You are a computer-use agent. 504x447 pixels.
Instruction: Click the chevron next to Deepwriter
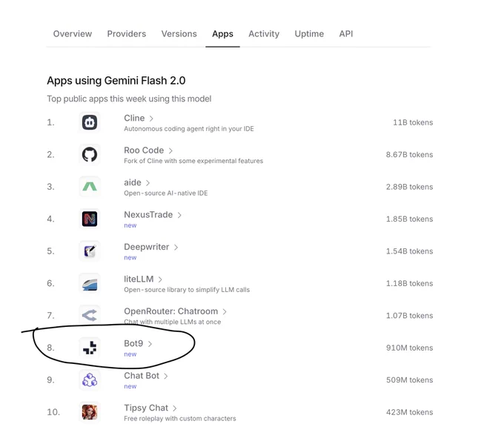pyautogui.click(x=176, y=248)
